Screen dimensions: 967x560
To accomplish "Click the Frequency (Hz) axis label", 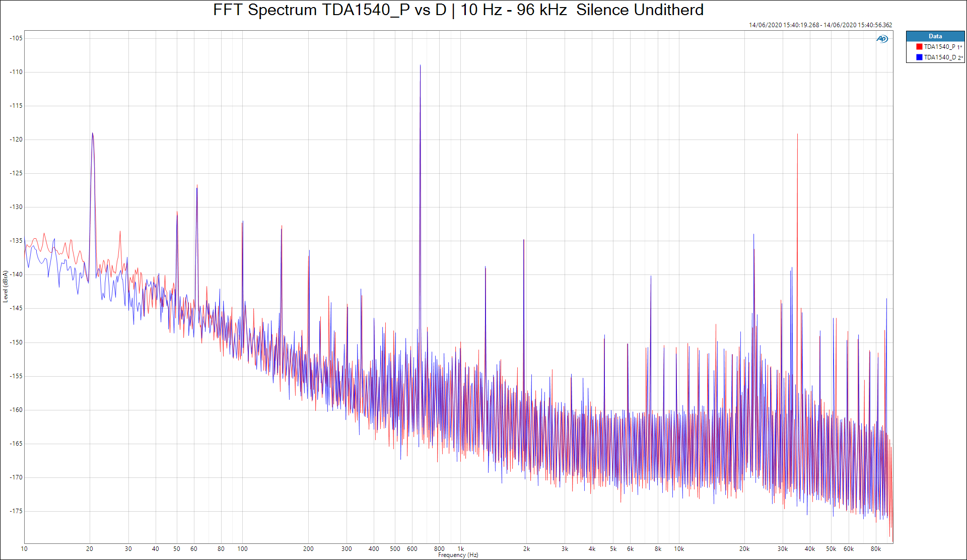I will [458, 555].
